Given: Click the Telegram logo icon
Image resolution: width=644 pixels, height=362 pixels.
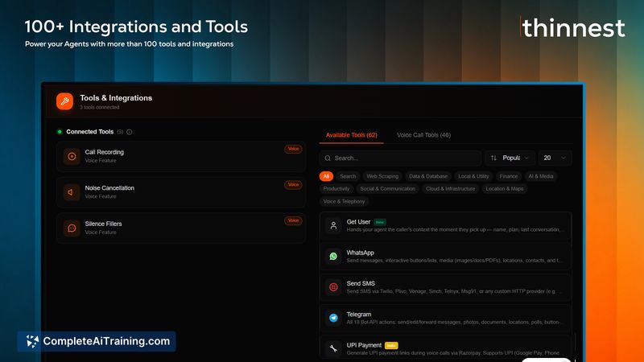Looking at the screenshot, I should point(333,318).
